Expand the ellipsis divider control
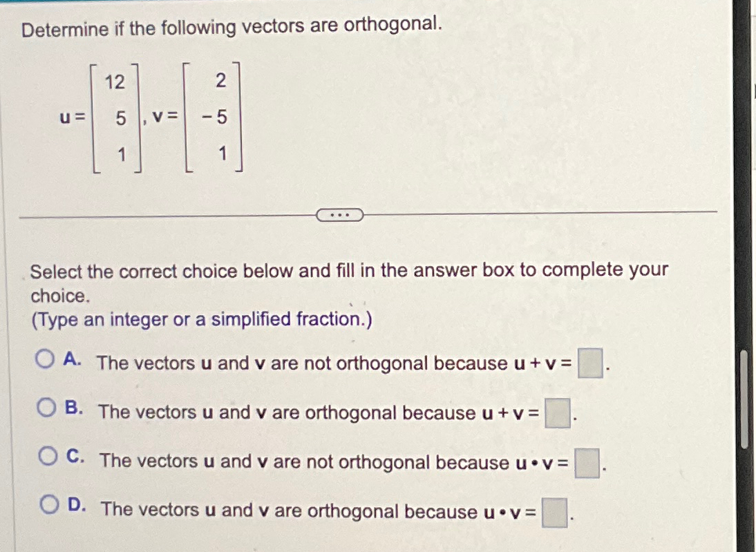Viewport: 756px width, 552px height. tap(340, 215)
